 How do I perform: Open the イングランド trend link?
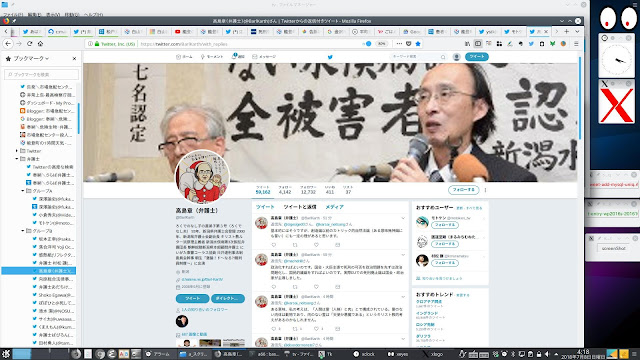click(427, 313)
